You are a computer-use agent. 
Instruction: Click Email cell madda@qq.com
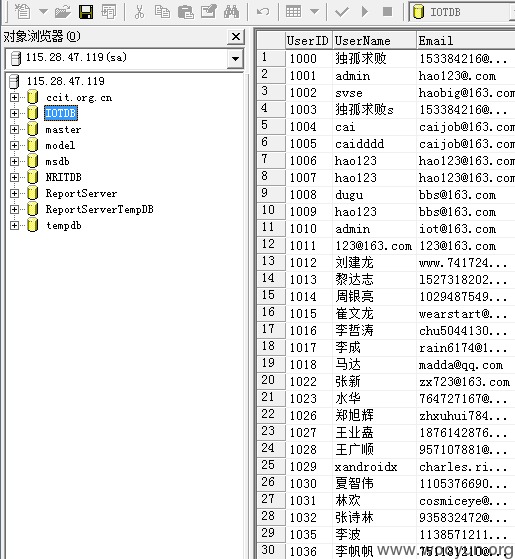point(466,365)
